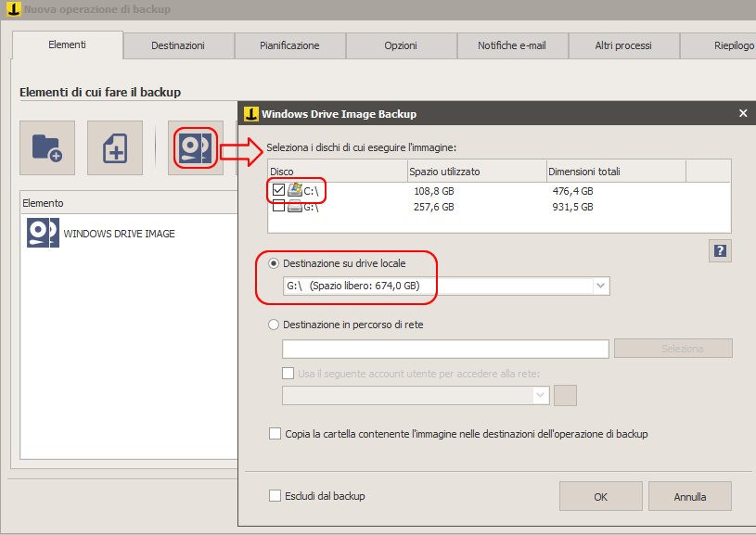Viewport: 756px width, 535px height.
Task: Uncheck the C:\ disk checkbox
Action: tap(278, 190)
